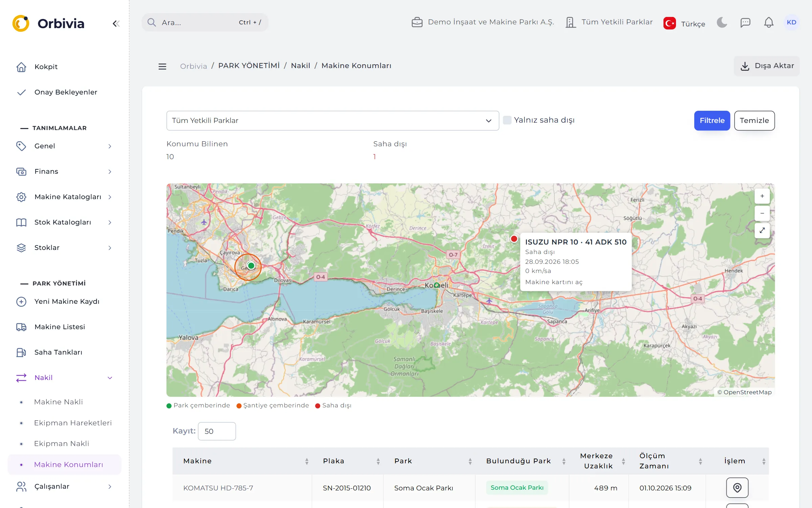Open Makine kartını aç link
The width and height of the screenshot is (812, 508).
coord(554,282)
